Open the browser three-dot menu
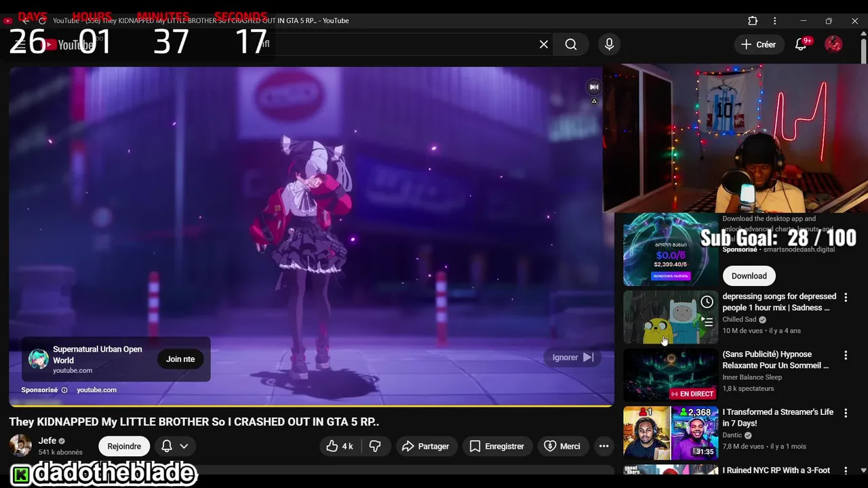The image size is (868, 488). pyautogui.click(x=774, y=20)
